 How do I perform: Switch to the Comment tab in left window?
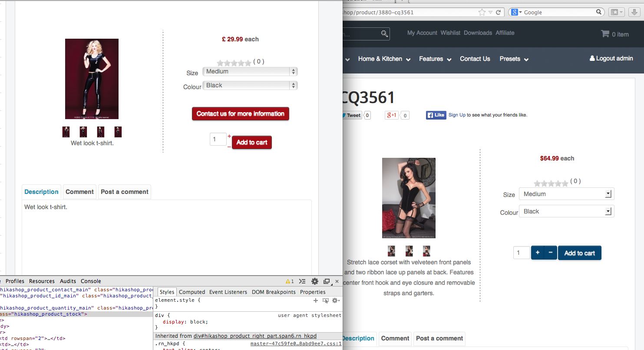[x=79, y=192]
